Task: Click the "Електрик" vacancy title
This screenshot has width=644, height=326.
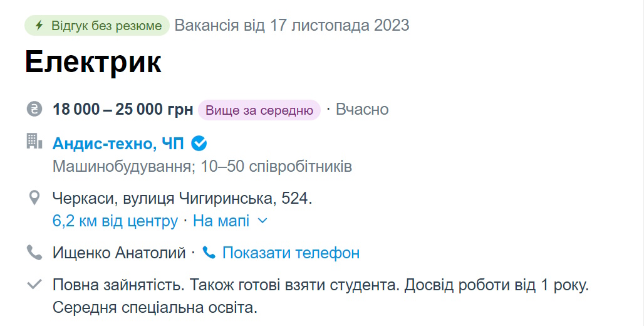Action: [93, 62]
